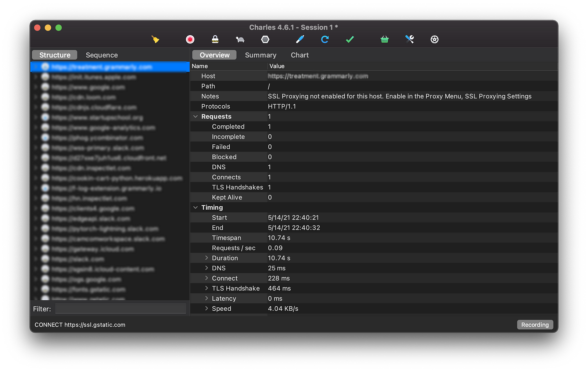
Task: Click the green basket purchase icon
Action: click(384, 39)
